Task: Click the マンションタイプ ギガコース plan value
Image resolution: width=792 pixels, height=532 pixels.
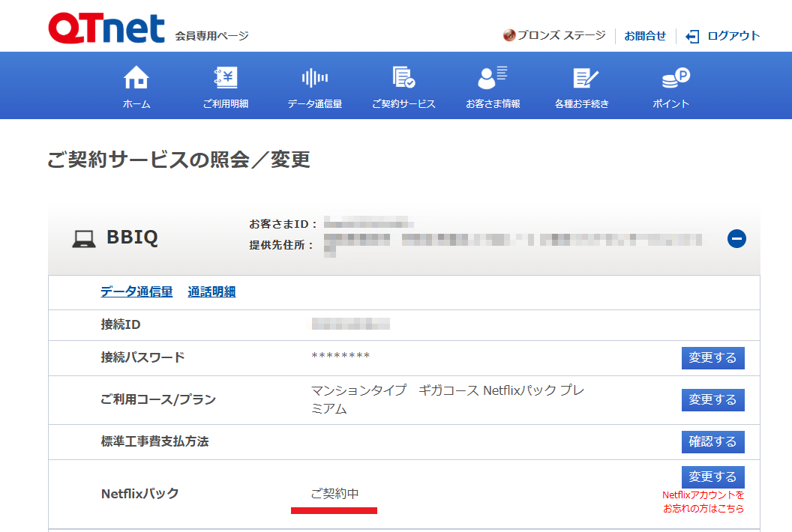Action: [x=448, y=399]
